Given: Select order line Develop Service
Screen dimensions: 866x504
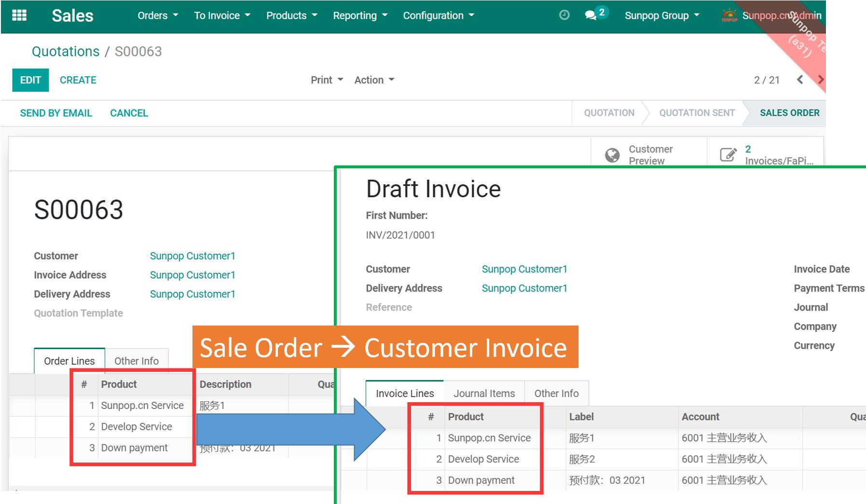Looking at the screenshot, I should (137, 427).
